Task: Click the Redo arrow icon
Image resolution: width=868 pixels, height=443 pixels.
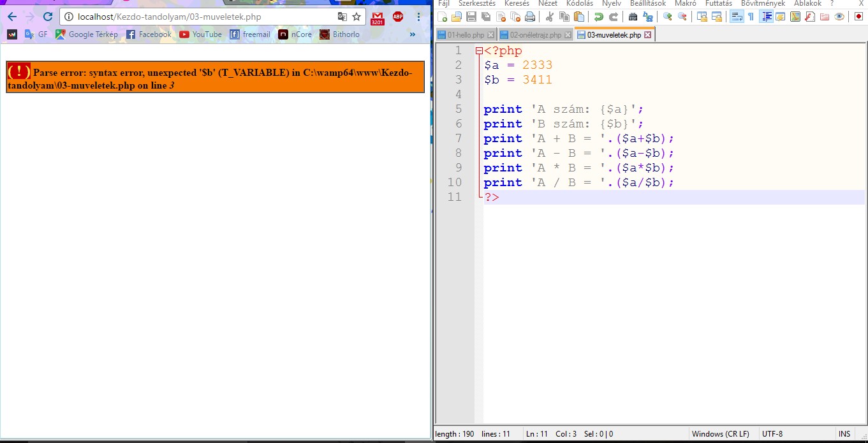Action: (x=614, y=17)
